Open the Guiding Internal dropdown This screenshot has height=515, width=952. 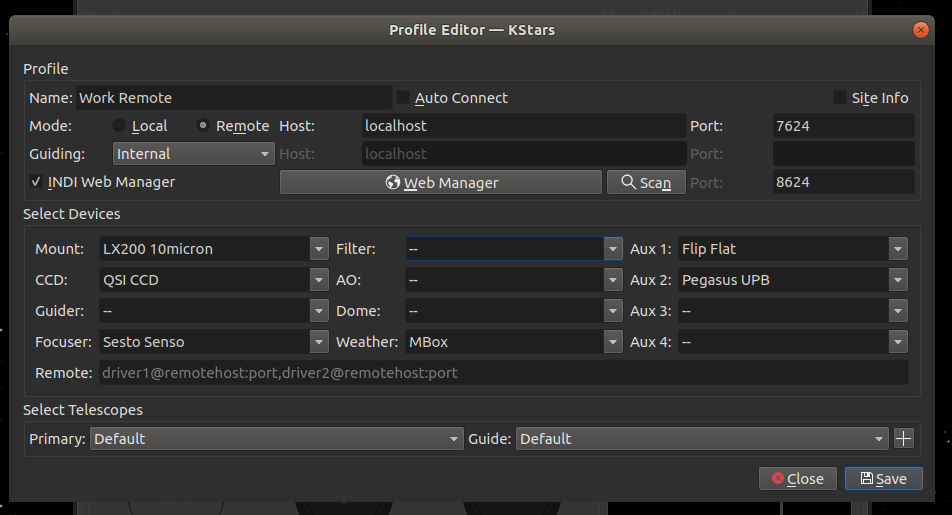(194, 154)
